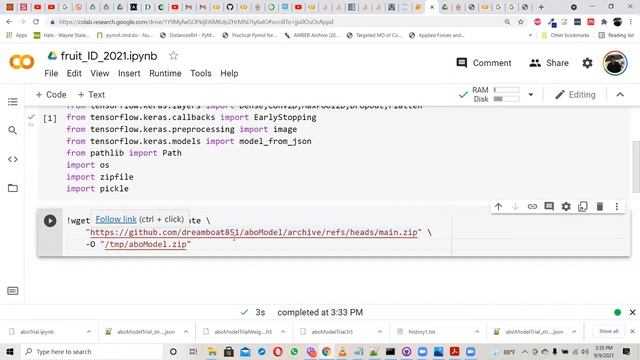Image resolution: width=640 pixels, height=360 pixels.
Task: Open cell editor settings gear
Action: click(566, 207)
